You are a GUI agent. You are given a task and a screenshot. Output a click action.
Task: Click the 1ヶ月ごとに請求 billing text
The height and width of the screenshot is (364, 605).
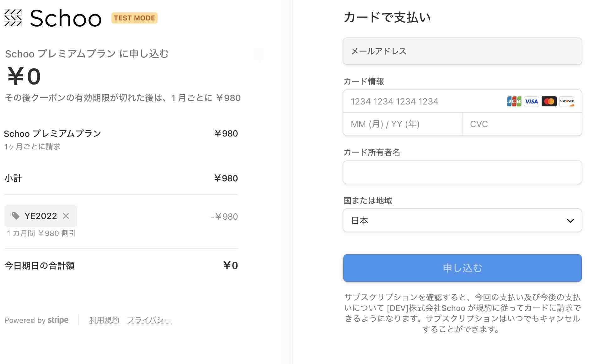32,147
